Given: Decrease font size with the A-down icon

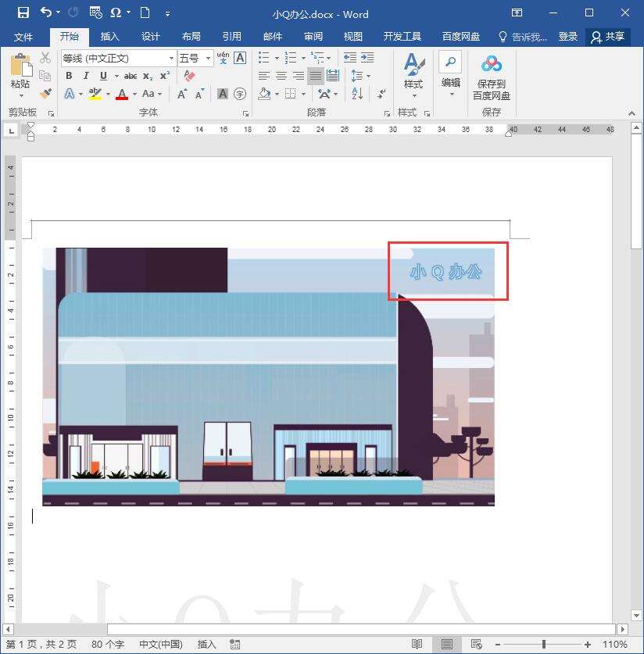Looking at the screenshot, I should coord(200,94).
